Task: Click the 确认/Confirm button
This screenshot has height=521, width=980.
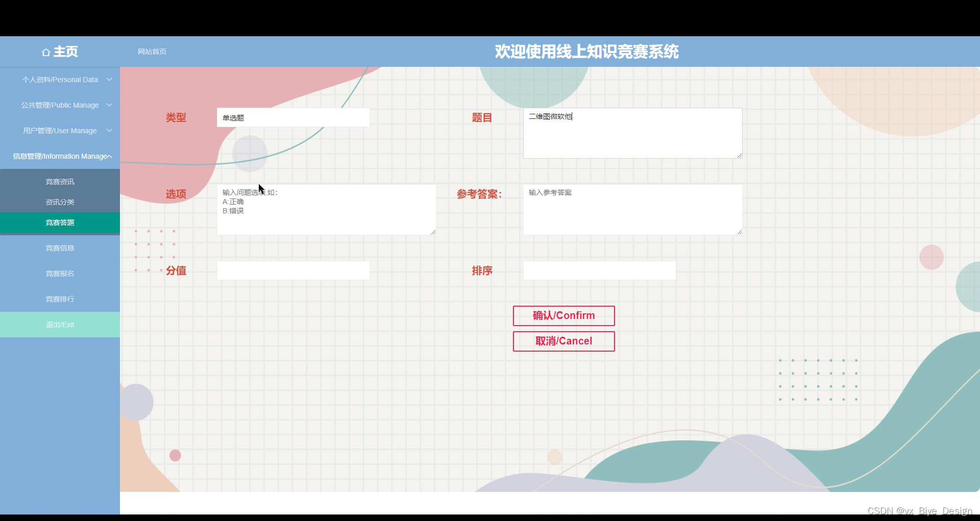Action: tap(563, 315)
